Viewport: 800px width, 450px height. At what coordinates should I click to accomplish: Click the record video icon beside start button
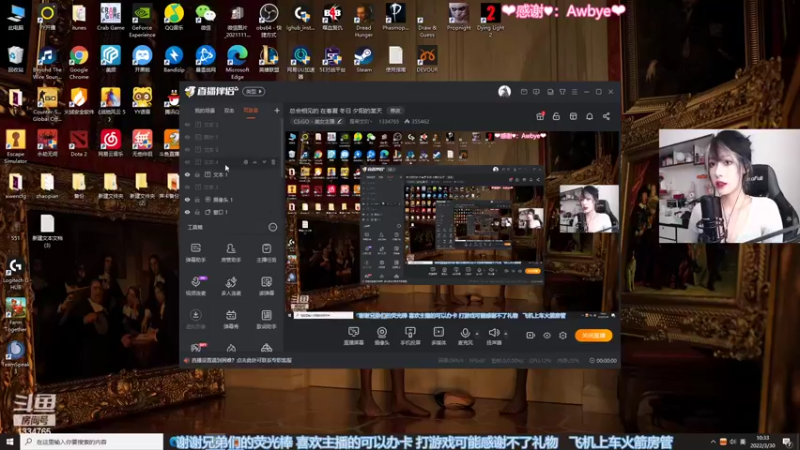(x=531, y=335)
